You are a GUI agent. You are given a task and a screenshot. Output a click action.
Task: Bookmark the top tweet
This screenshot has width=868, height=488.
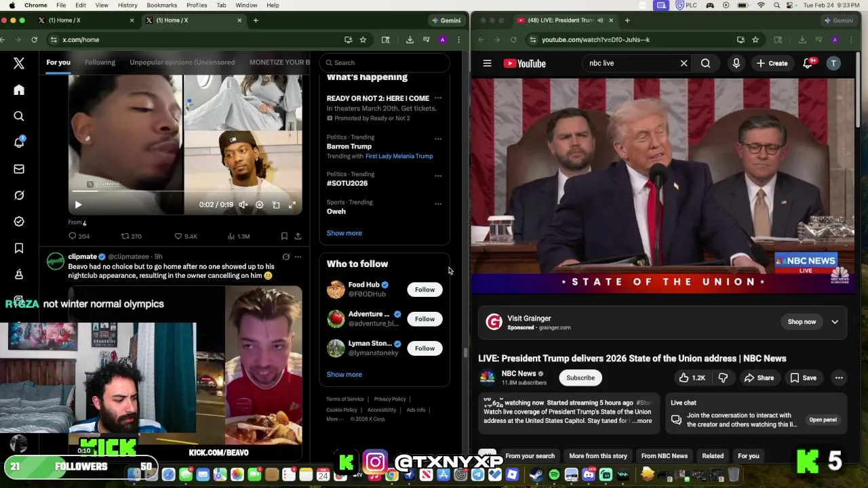coord(284,236)
